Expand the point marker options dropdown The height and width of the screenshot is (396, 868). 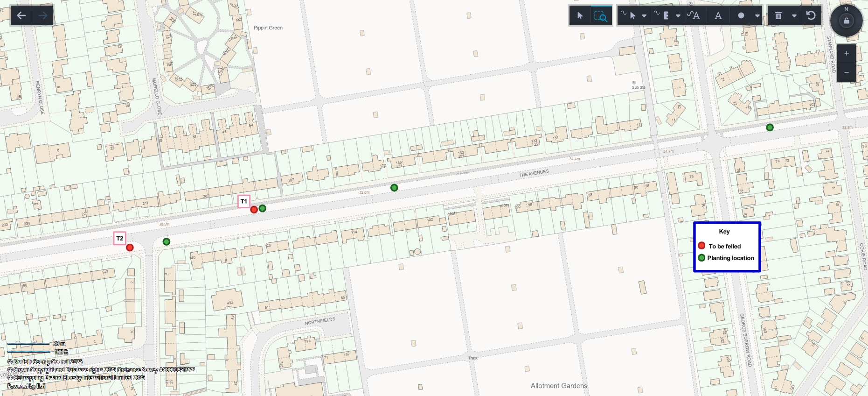pyautogui.click(x=757, y=16)
